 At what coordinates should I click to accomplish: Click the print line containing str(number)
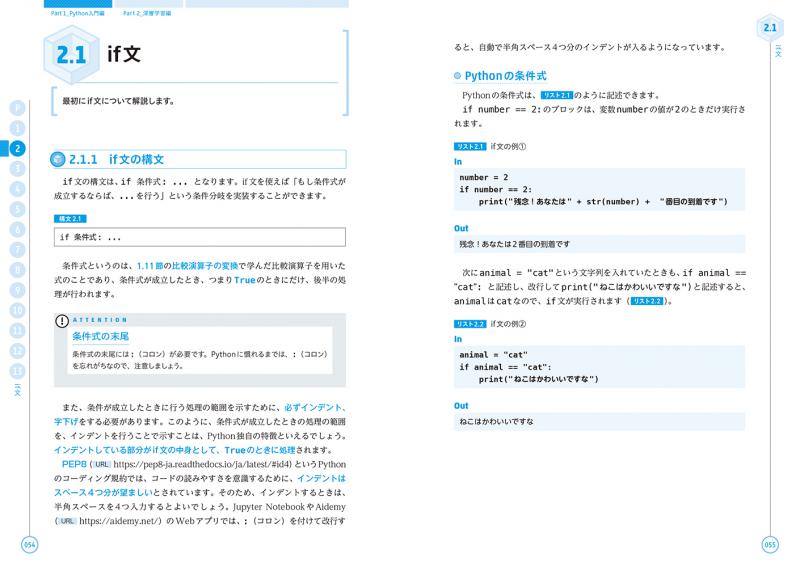coord(603,202)
